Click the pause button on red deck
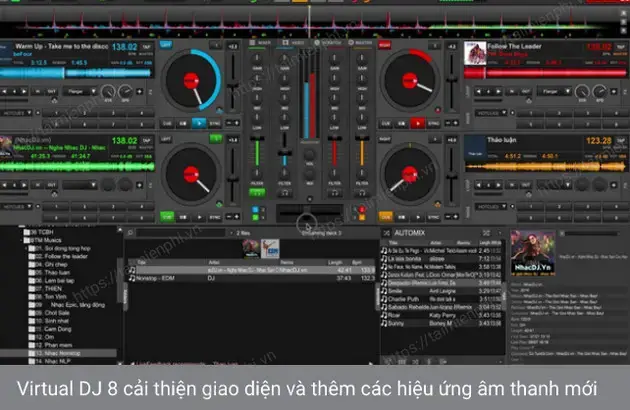The width and height of the screenshot is (630, 410). (401, 123)
